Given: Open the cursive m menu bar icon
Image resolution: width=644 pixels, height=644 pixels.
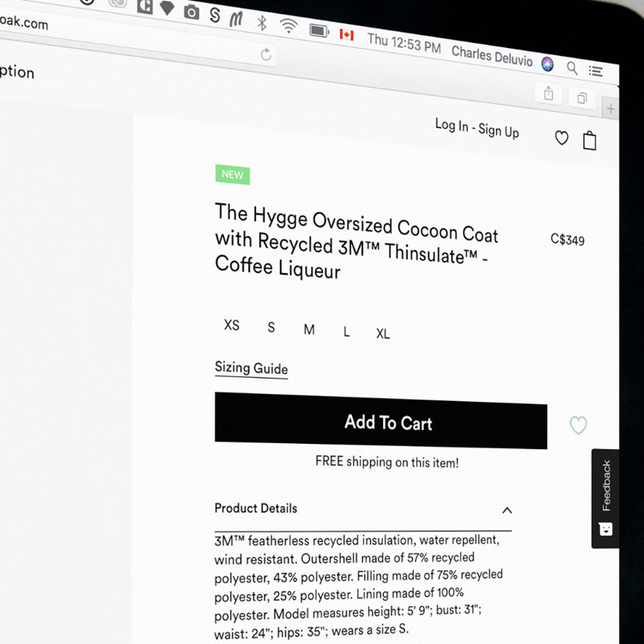Looking at the screenshot, I should click(x=236, y=19).
